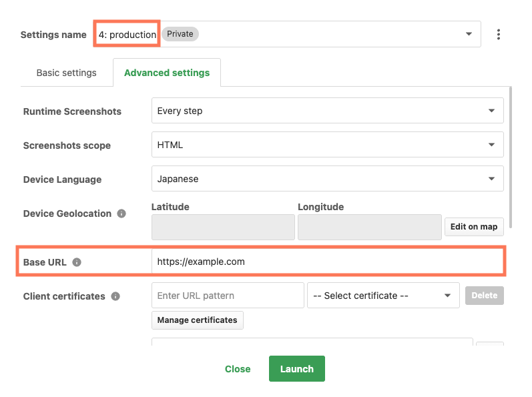Click the Enter URL pattern field
This screenshot has height=397, width=532.
tap(228, 296)
